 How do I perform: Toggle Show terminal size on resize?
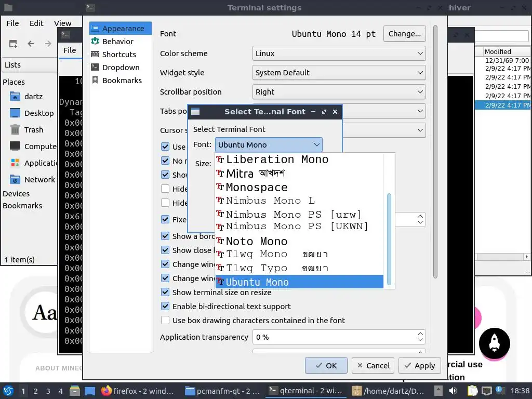[x=165, y=292]
